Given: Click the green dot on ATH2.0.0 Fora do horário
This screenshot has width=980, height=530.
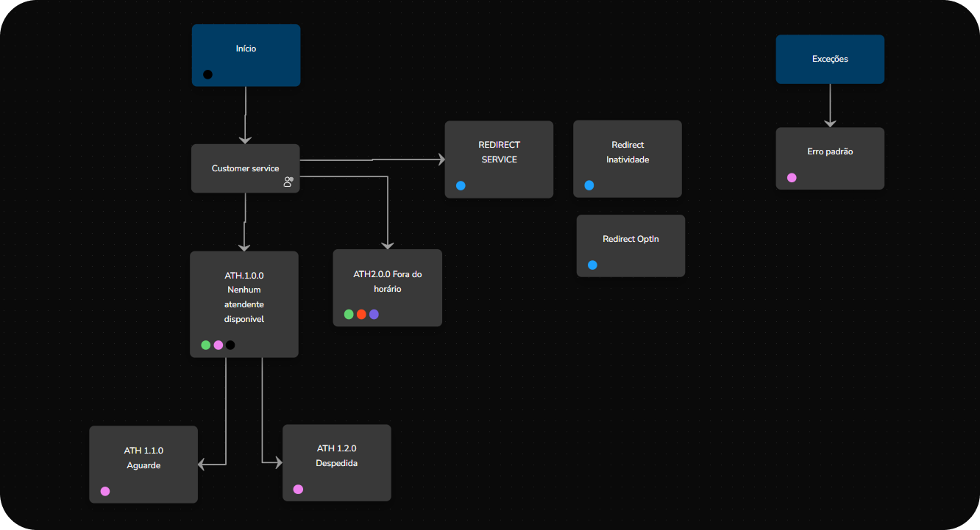Looking at the screenshot, I should [349, 315].
